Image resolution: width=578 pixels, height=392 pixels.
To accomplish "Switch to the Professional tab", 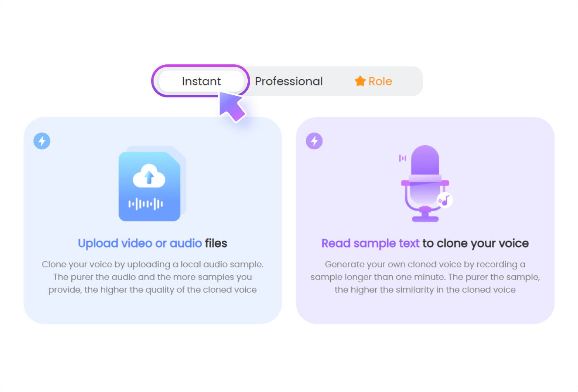I will [x=289, y=81].
